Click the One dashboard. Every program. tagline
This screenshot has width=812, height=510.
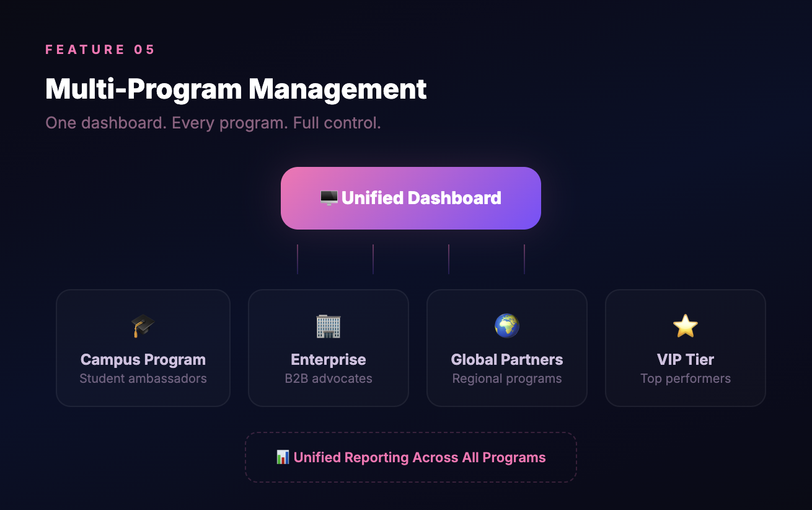coord(213,123)
